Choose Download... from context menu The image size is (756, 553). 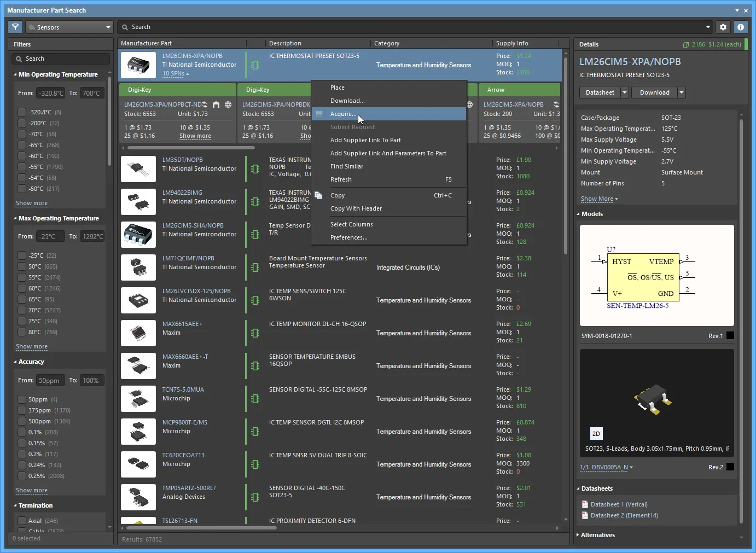pos(388,101)
